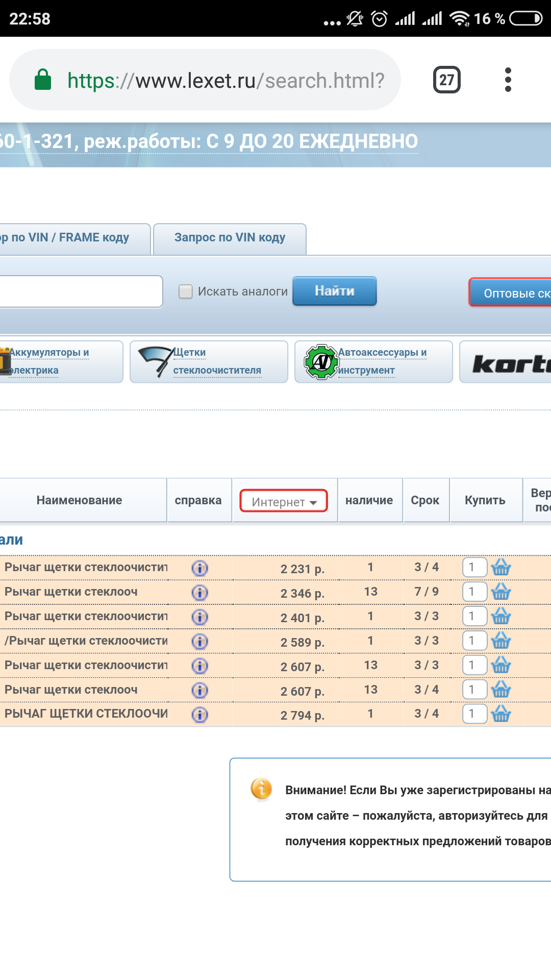The width and height of the screenshot is (551, 980).
Task: Open info for РЫЧАГ ЩЕТКИ uppercase row
Action: (199, 715)
